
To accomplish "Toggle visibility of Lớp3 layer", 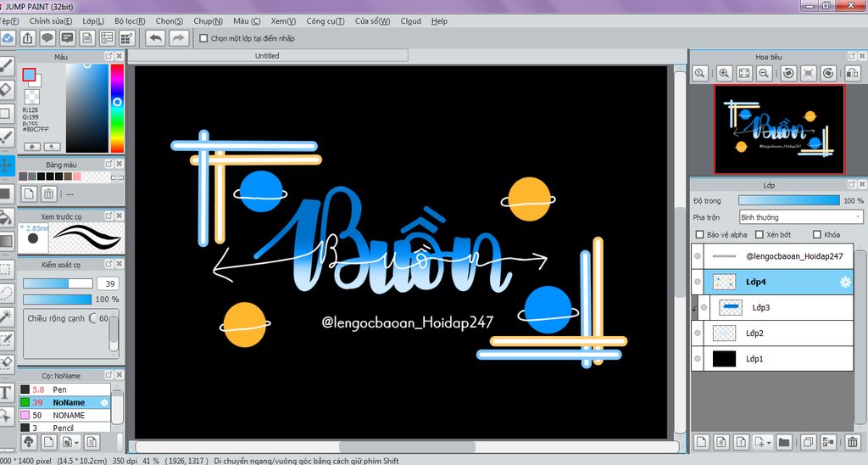I will click(x=704, y=308).
